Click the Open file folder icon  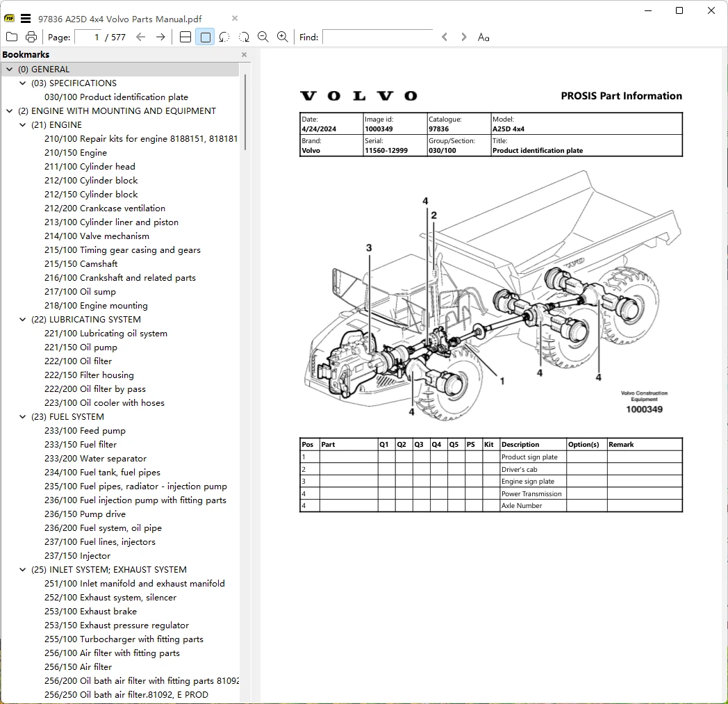[12, 37]
